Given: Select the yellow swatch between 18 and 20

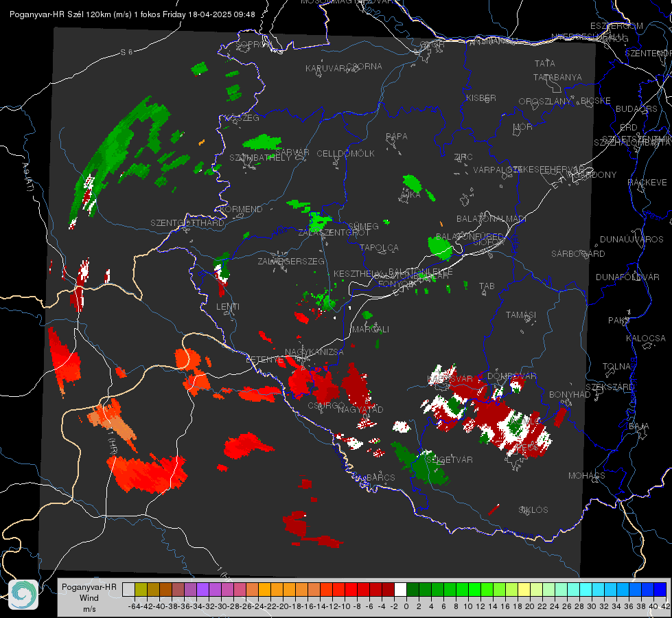Looking at the screenshot, I should [x=524, y=590].
